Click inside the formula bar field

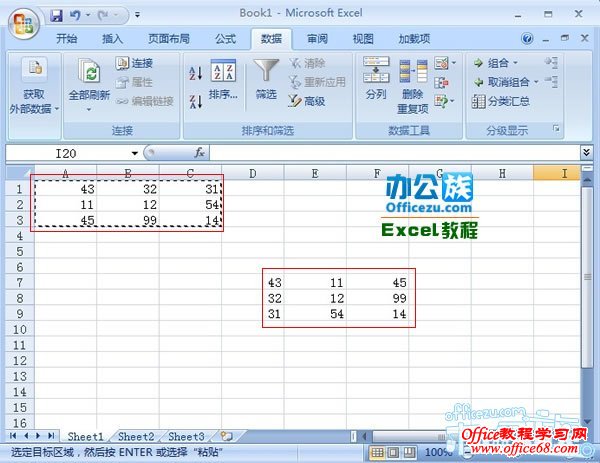coord(394,153)
